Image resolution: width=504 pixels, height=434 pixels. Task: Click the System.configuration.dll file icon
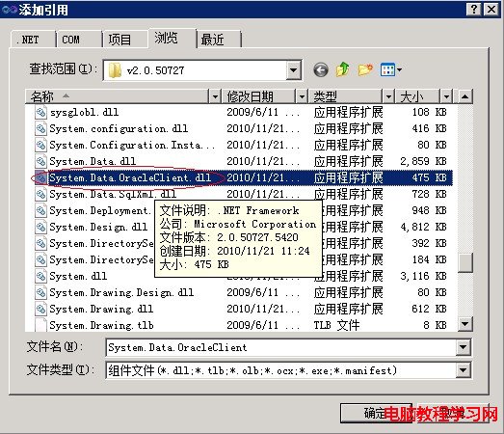click(40, 128)
